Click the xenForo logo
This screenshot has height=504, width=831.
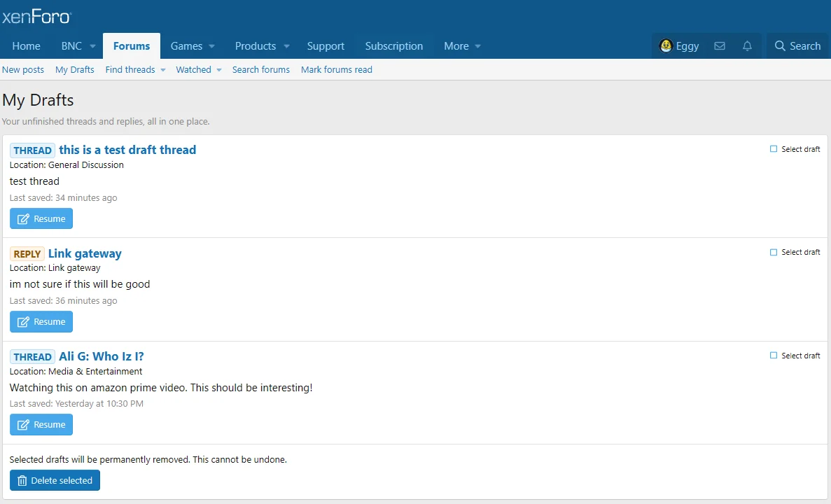point(36,17)
